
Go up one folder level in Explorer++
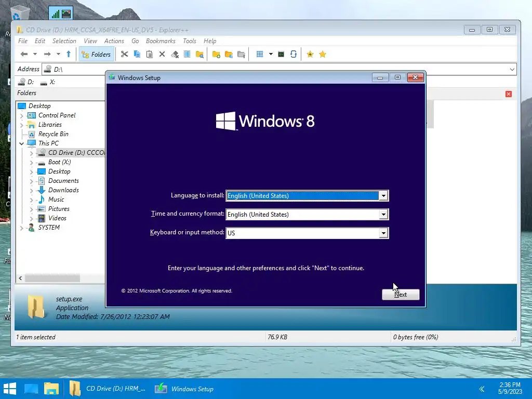69,54
